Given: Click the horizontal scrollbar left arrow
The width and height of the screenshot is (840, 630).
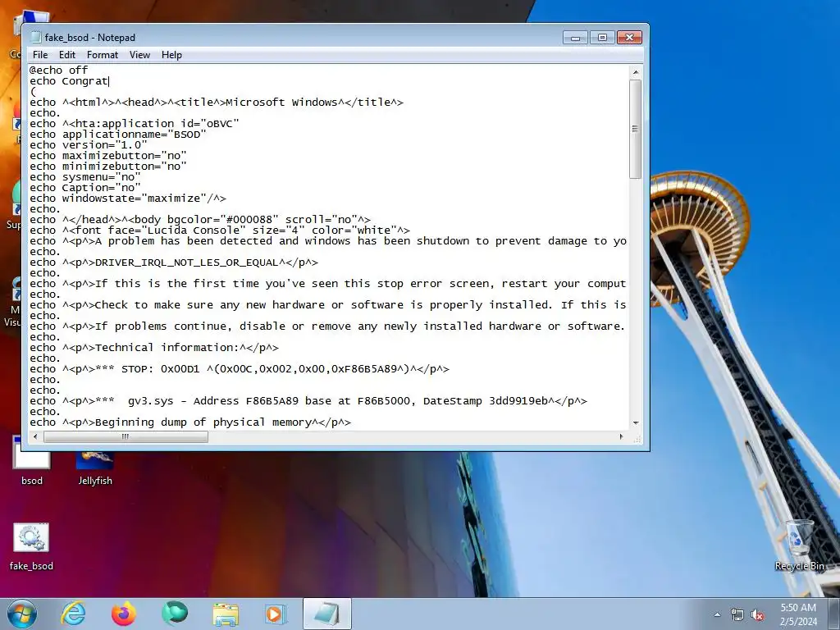Looking at the screenshot, I should point(35,436).
